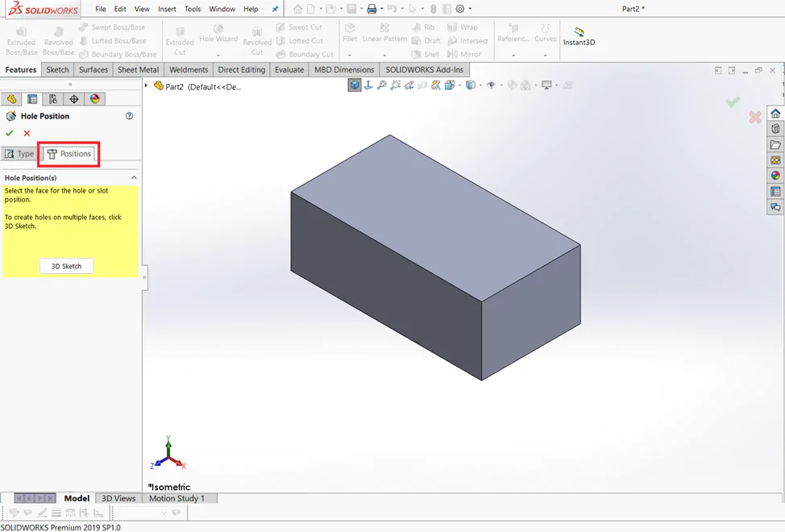Open the Tools menu
This screenshot has height=532, width=785.
tap(193, 9)
